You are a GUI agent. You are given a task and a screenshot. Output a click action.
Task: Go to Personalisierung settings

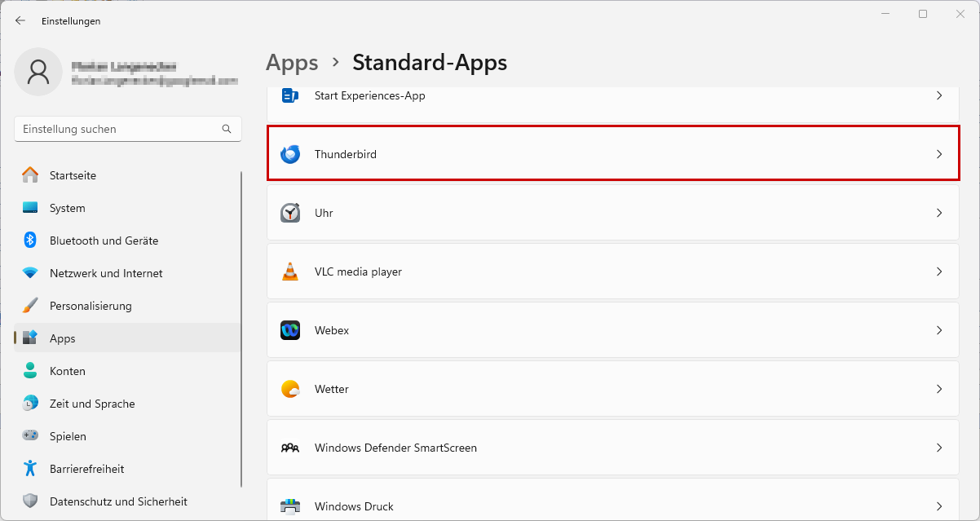[127, 306]
